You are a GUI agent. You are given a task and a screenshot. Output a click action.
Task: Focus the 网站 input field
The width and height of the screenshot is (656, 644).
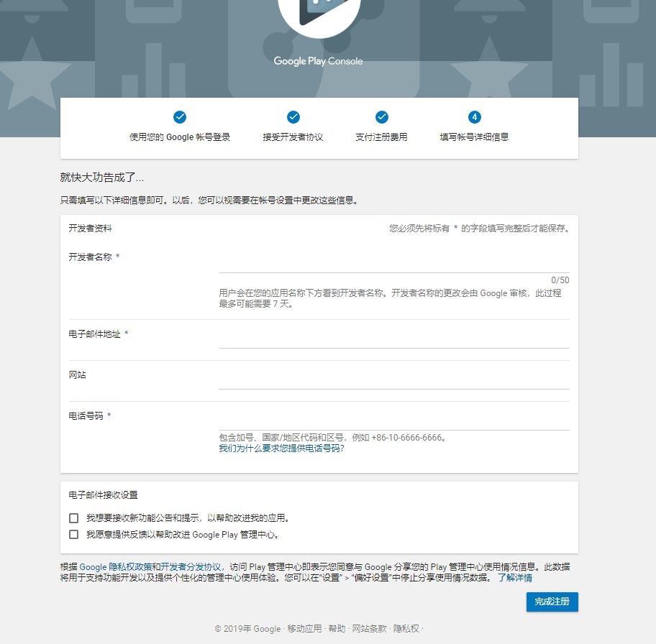(x=394, y=381)
